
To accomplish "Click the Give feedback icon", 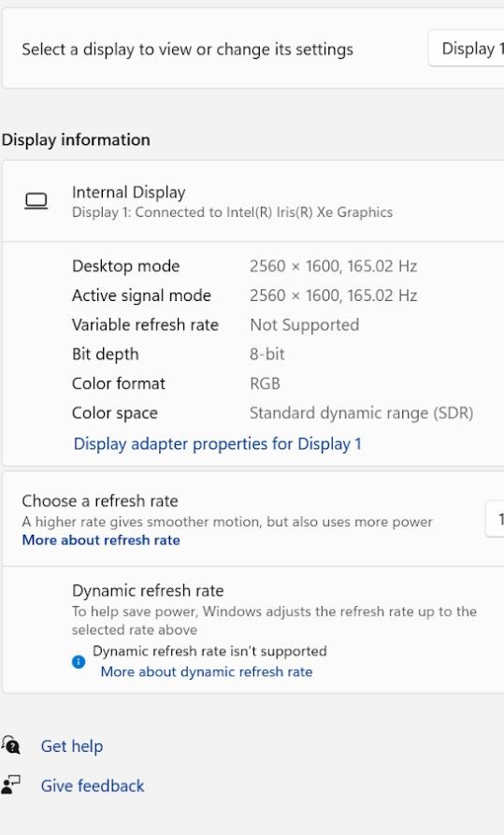I will [x=10, y=785].
